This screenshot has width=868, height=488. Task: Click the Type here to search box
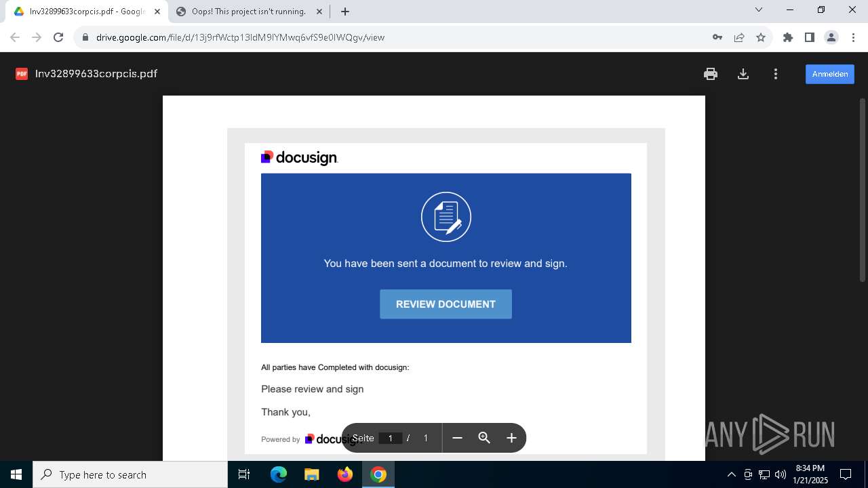coord(130,474)
